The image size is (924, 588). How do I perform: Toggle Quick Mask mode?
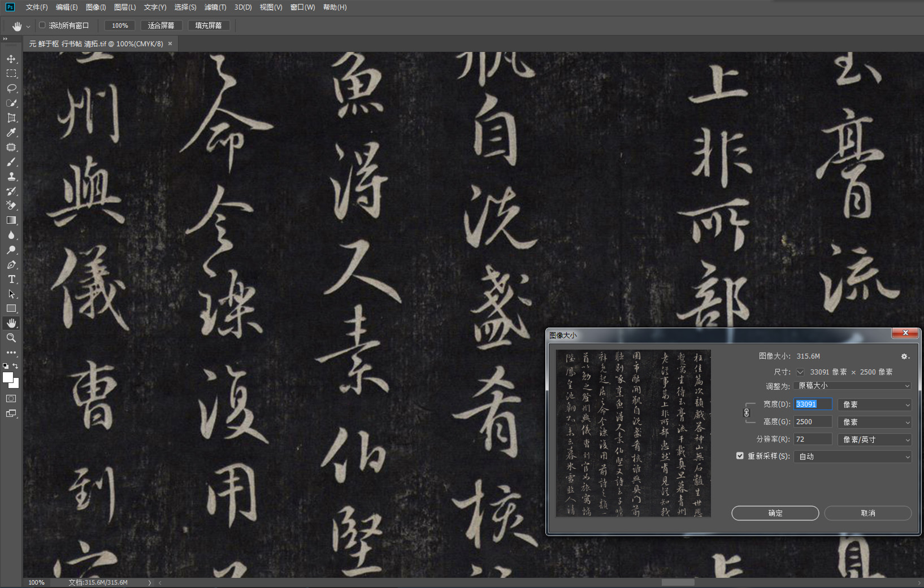11,399
